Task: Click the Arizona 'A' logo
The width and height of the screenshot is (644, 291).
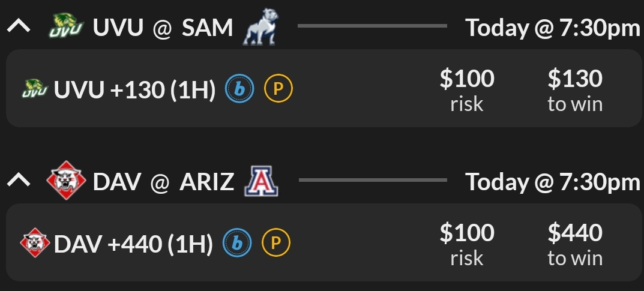Action: (x=262, y=182)
